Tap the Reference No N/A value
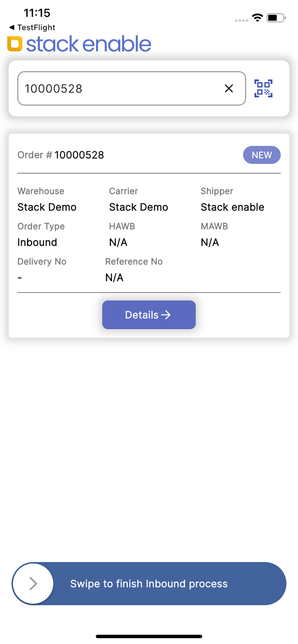The image size is (298, 644). tap(114, 277)
